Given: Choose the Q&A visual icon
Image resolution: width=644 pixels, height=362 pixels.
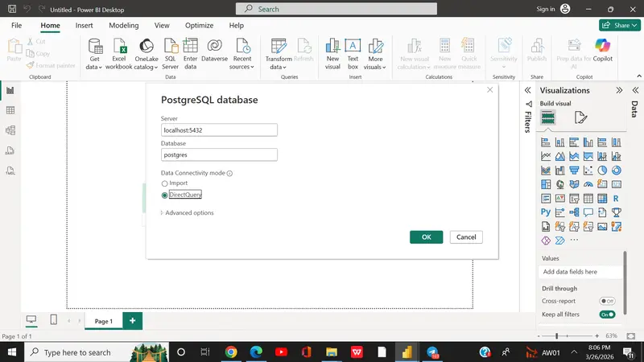Looking at the screenshot, I should (x=588, y=212).
